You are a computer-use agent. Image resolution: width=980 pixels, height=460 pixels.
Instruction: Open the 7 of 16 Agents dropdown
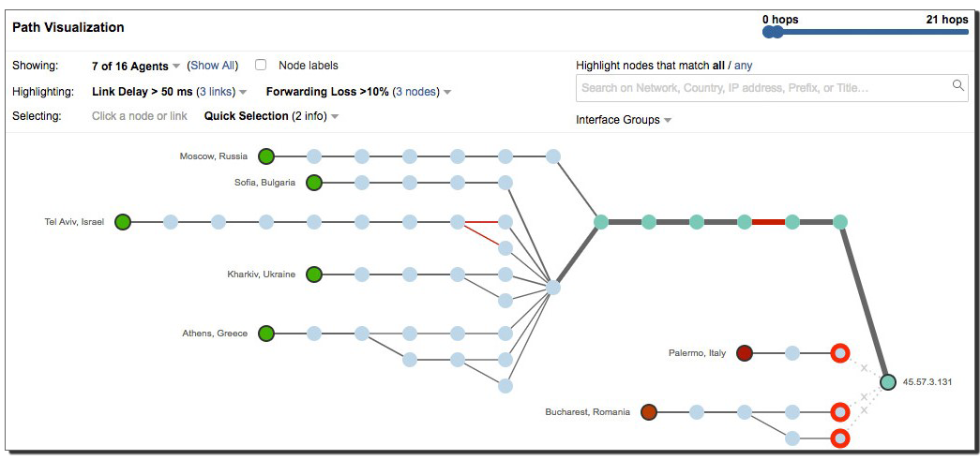click(136, 67)
